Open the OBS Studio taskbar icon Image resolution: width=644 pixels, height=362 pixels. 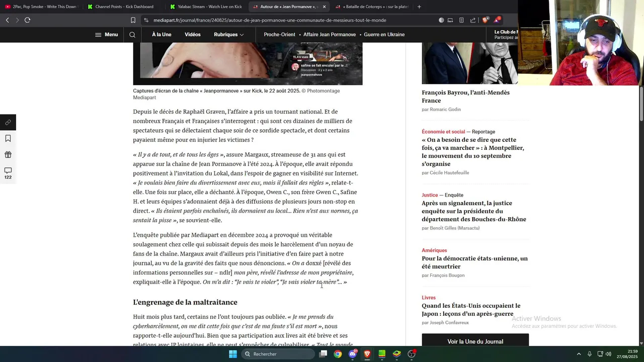[412, 354]
